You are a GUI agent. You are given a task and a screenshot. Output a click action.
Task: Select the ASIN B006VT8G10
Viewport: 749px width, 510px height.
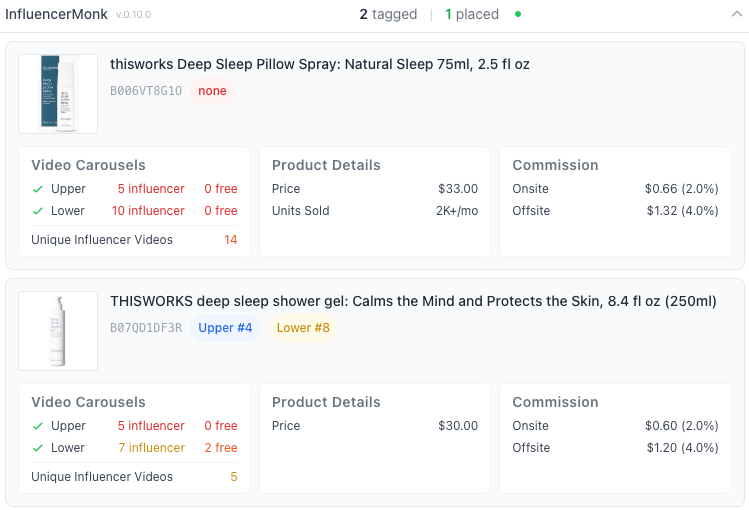[x=146, y=91]
